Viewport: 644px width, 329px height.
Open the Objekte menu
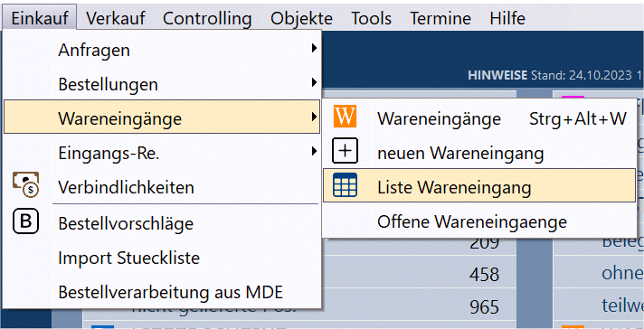click(x=301, y=18)
